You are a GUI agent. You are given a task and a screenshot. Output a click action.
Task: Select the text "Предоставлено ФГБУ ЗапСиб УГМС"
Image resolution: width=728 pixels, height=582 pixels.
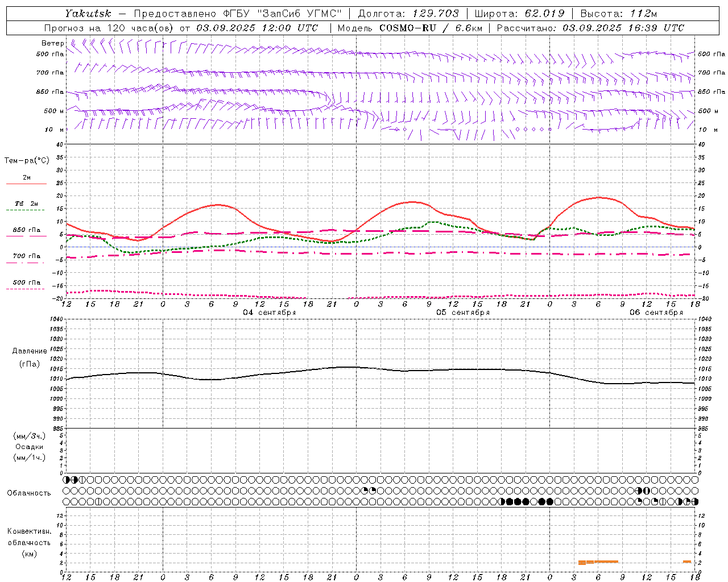coord(238,14)
